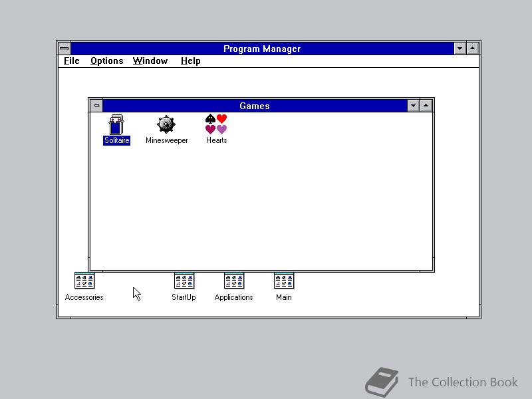Maximize the Games group window
The height and width of the screenshot is (399, 532).
(426, 106)
